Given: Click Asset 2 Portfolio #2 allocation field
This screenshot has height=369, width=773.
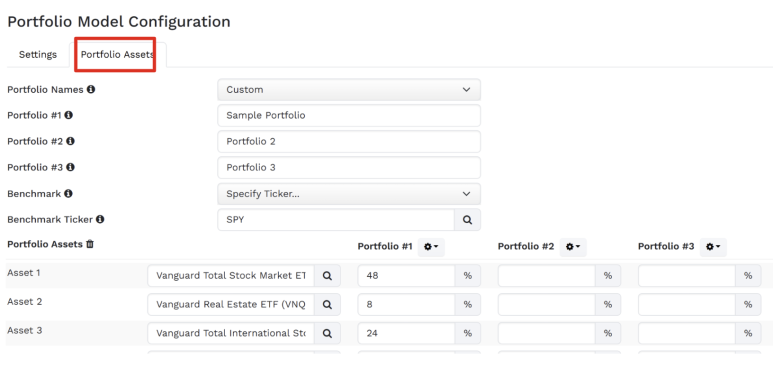Looking at the screenshot, I should pos(546,304).
